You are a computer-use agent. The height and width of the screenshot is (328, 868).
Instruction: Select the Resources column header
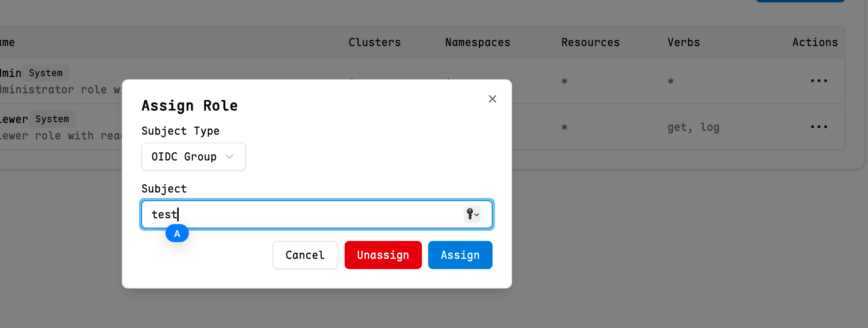(x=591, y=42)
